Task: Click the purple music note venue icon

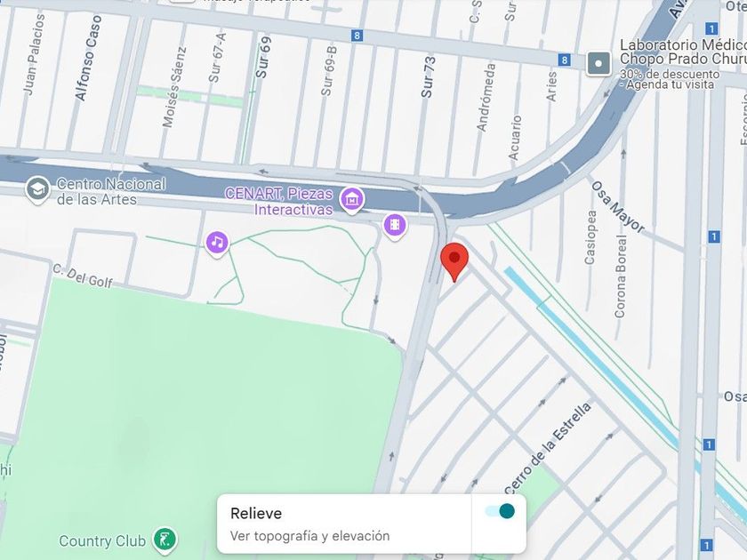Action: (x=217, y=243)
